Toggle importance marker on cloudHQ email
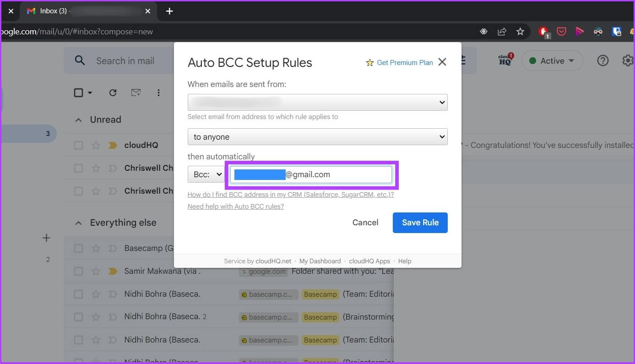 pyautogui.click(x=112, y=145)
